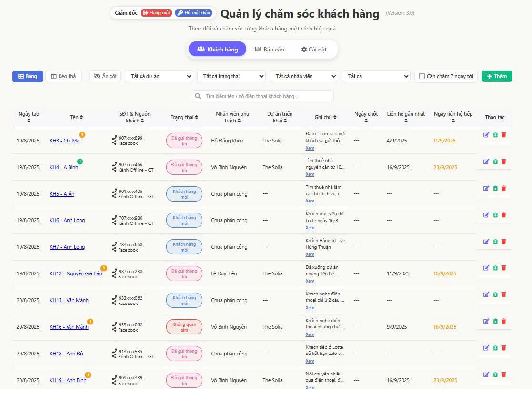The width and height of the screenshot is (532, 405).
Task: Delete KH16 - Văn Mảnh with the red trash icon
Action: click(x=504, y=321)
